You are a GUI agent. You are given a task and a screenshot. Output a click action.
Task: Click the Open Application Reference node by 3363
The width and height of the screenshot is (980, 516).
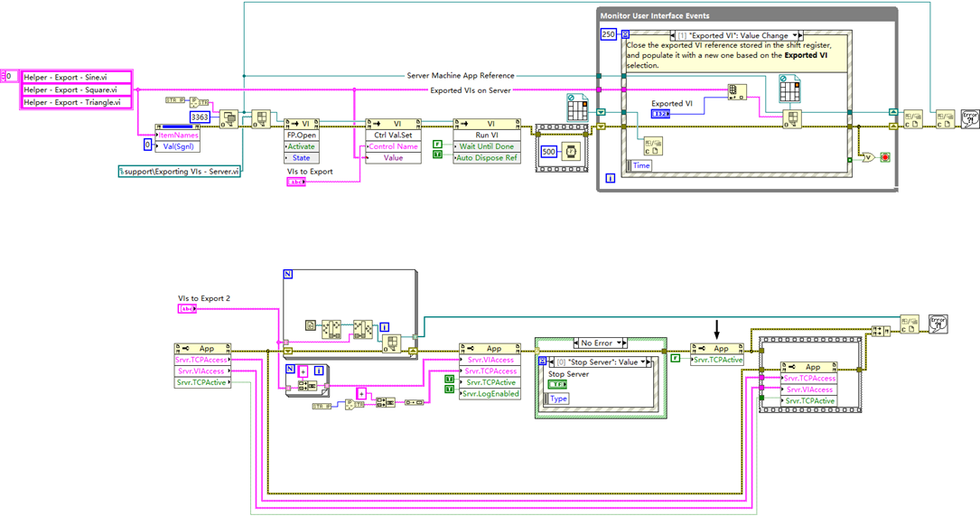coord(229,118)
